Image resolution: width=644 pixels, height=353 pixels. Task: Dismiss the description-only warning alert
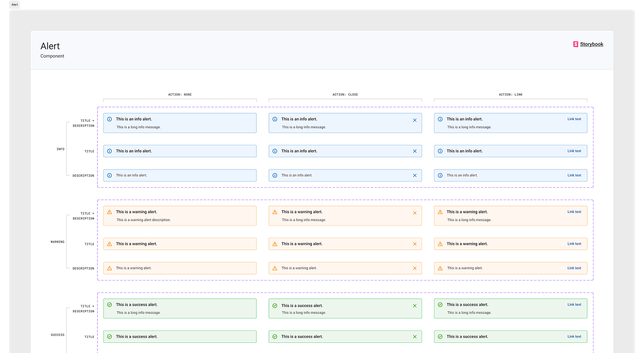(415, 268)
